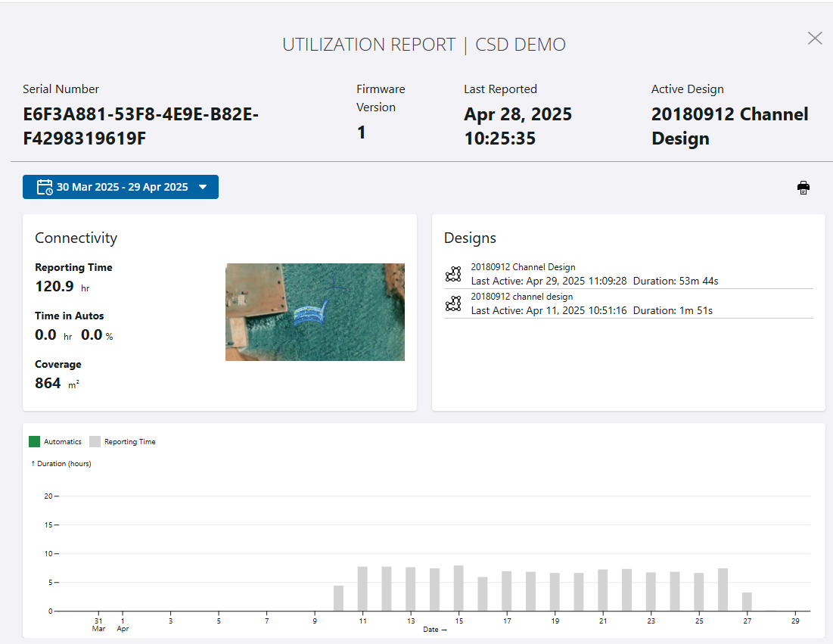The image size is (833, 644).
Task: Close the utilization report dialog
Action: 814,39
